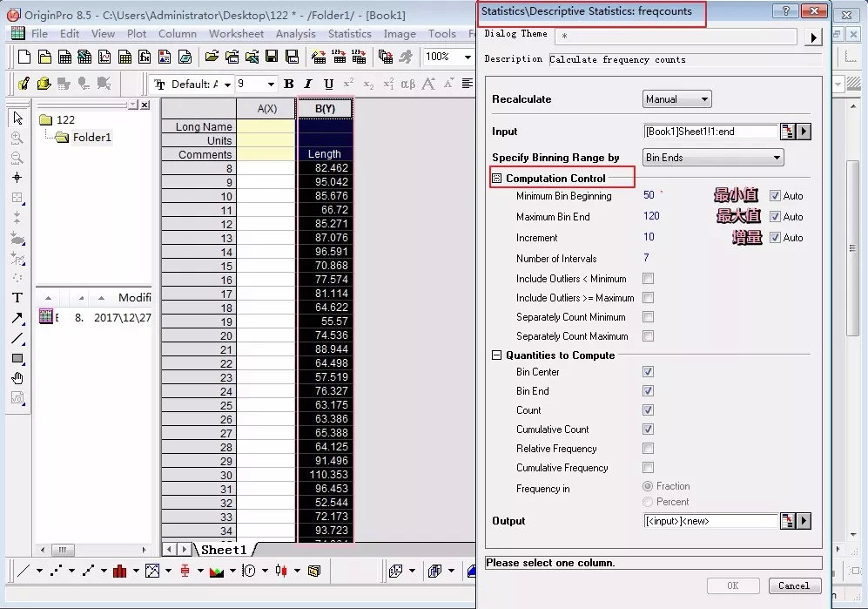
Task: Click the Scatter plot icon
Action: tap(56, 571)
